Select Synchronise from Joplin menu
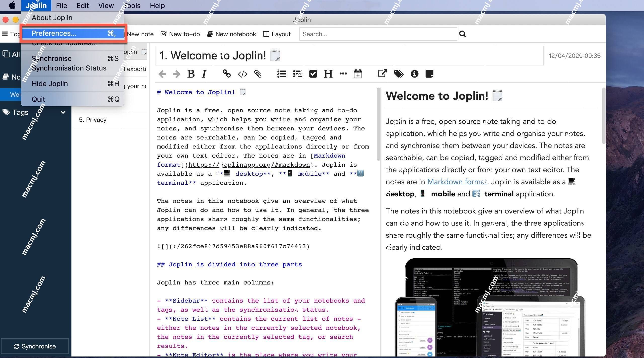The width and height of the screenshot is (644, 358). [x=51, y=58]
